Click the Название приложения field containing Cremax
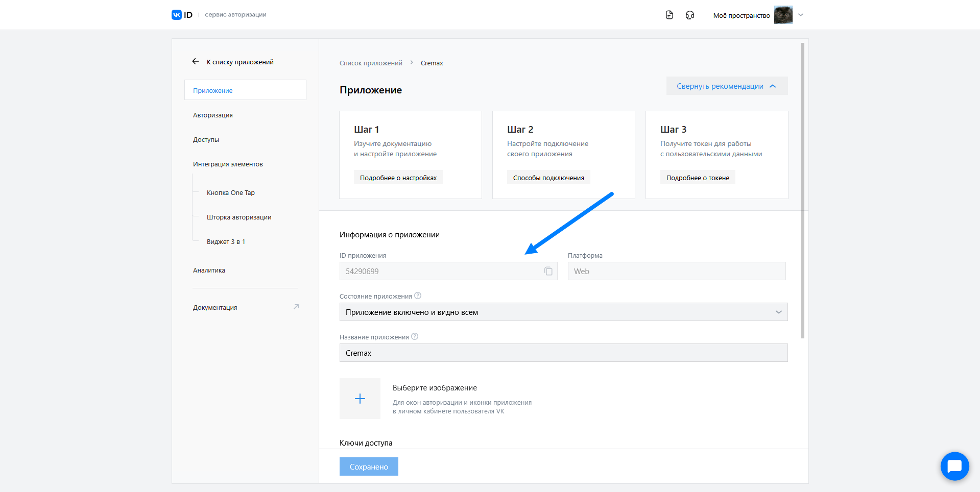The height and width of the screenshot is (492, 980). [563, 353]
